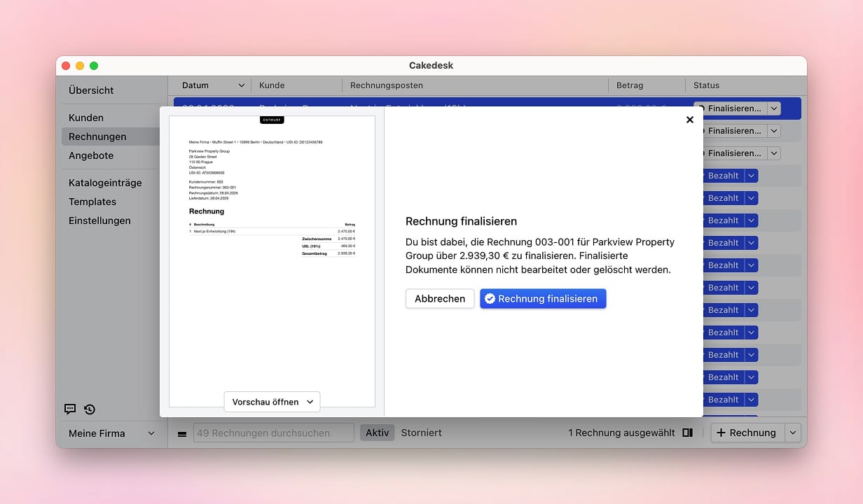The height and width of the screenshot is (504, 863).
Task: Open Templates in the sidebar
Action: click(x=92, y=202)
